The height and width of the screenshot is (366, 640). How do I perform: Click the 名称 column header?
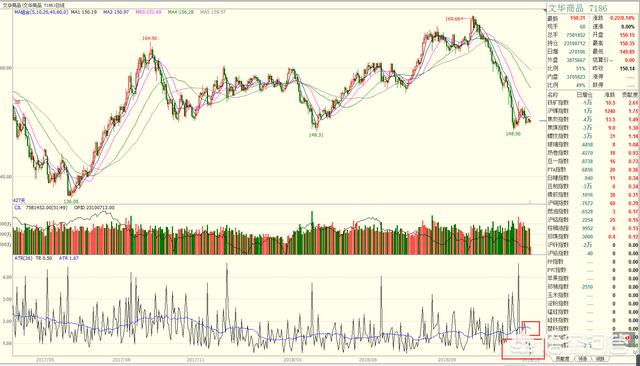point(553,95)
